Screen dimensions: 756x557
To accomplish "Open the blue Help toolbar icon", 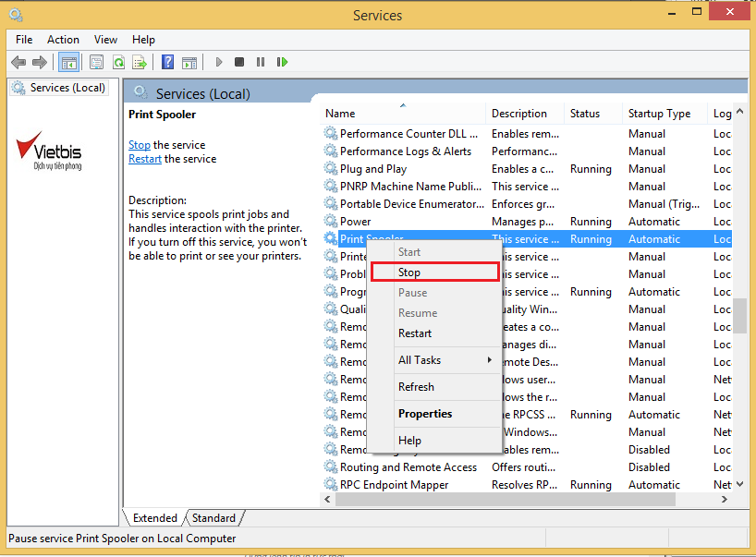I will point(167,62).
